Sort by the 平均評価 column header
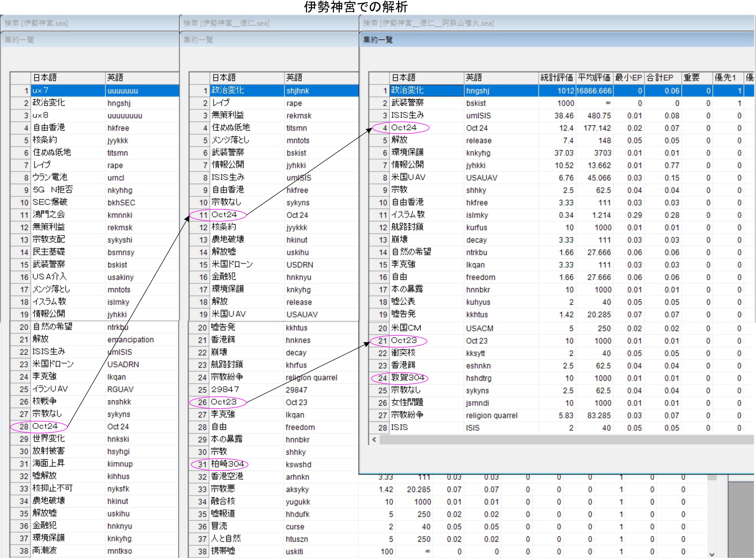 point(594,78)
